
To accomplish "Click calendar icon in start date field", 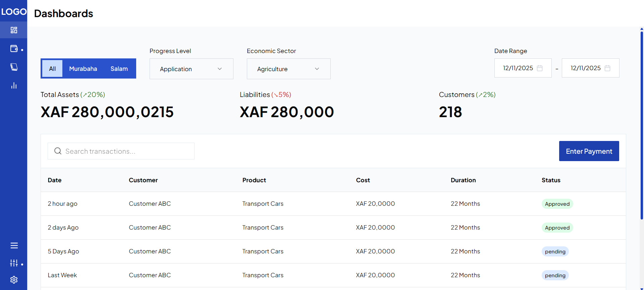I will point(540,68).
